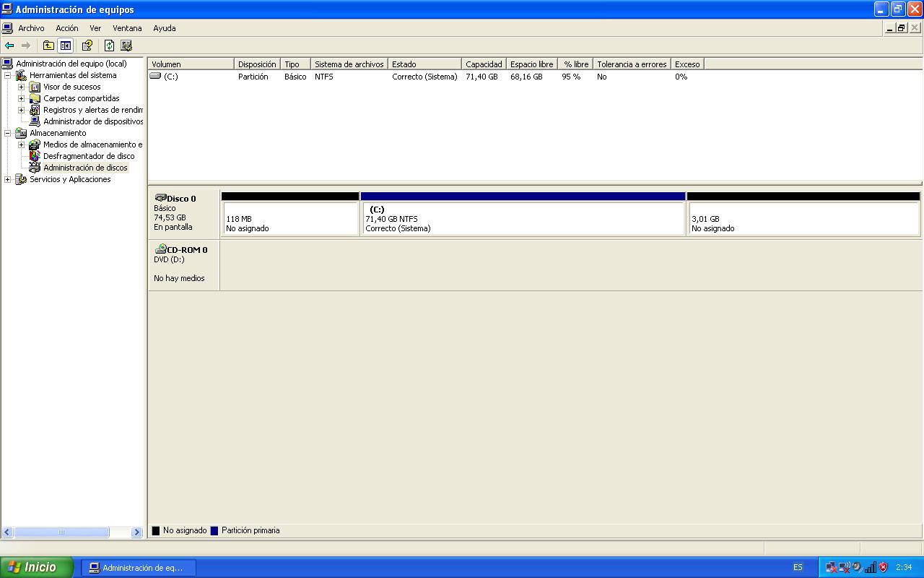Image resolution: width=924 pixels, height=578 pixels.
Task: Click the signal strength bars tray icon
Action: tap(870, 567)
